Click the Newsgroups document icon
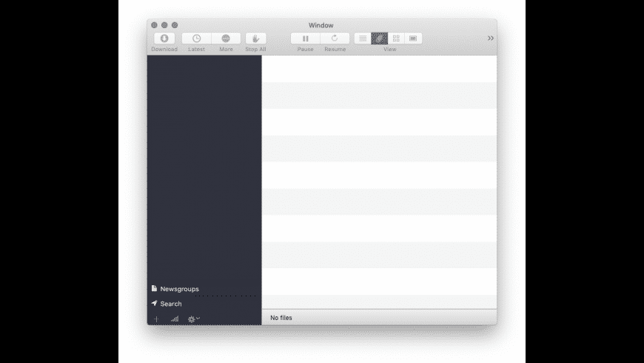 [x=154, y=288]
